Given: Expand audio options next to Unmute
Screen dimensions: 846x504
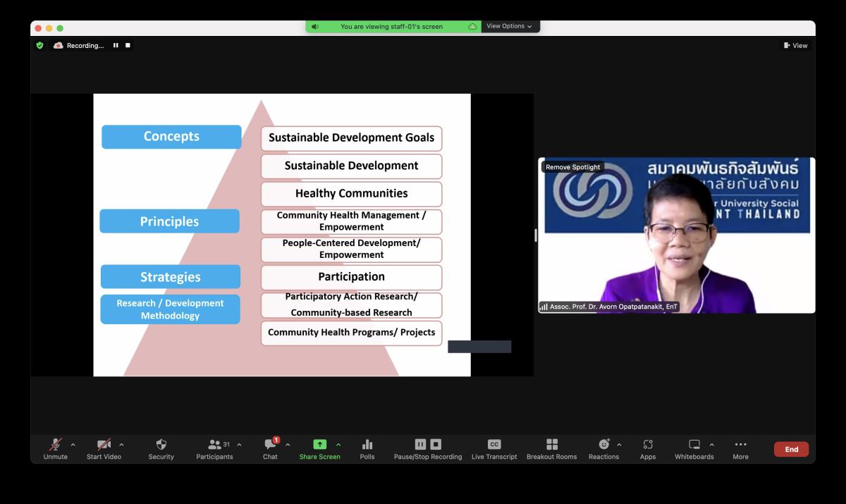Looking at the screenshot, I should (x=73, y=445).
